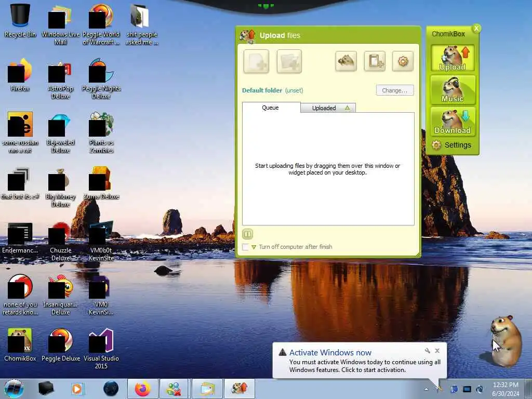Select Peggle World of Warcraft desktop icon

pos(101,24)
